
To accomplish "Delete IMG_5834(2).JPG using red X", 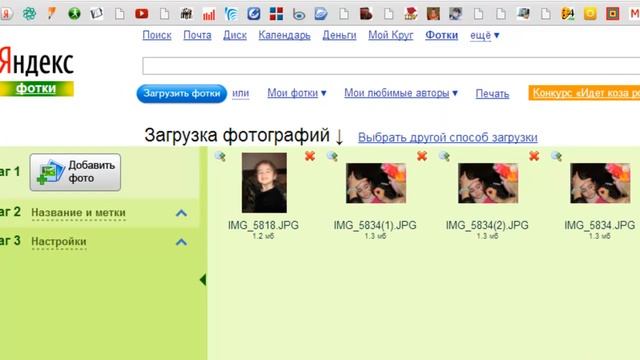I will coord(534,156).
